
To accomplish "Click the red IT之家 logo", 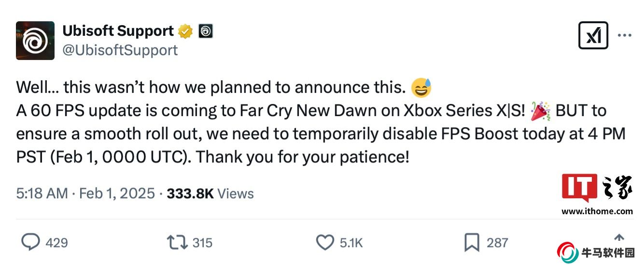I will [597, 189].
